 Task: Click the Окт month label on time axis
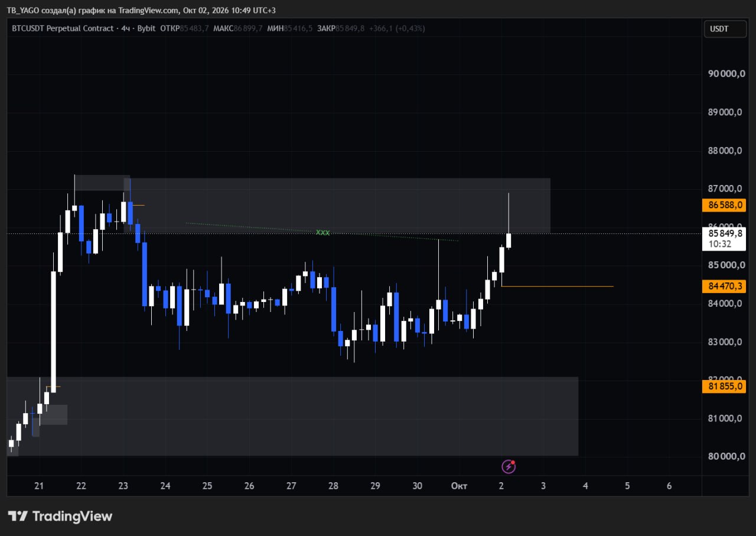[459, 486]
